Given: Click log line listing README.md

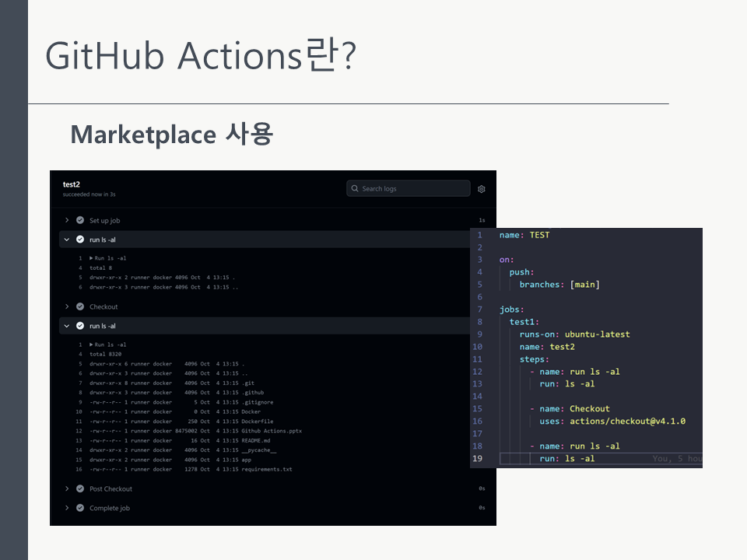Looking at the screenshot, I should tap(180, 440).
